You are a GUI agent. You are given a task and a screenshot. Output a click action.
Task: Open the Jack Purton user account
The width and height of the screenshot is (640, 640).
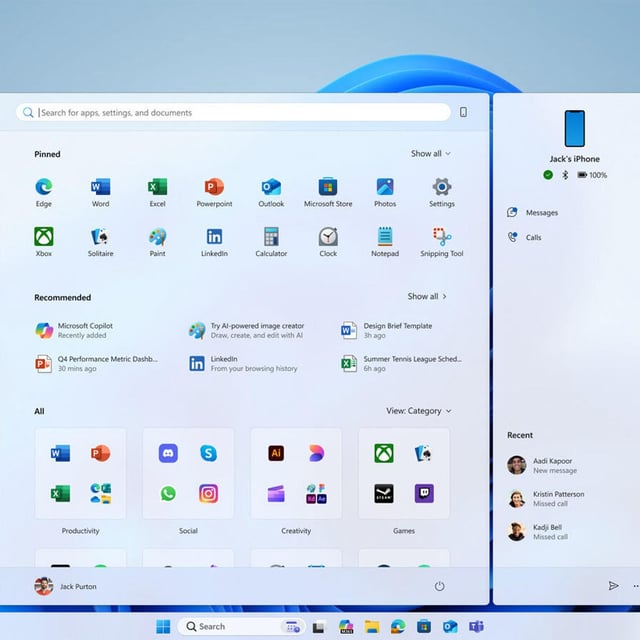[65, 586]
